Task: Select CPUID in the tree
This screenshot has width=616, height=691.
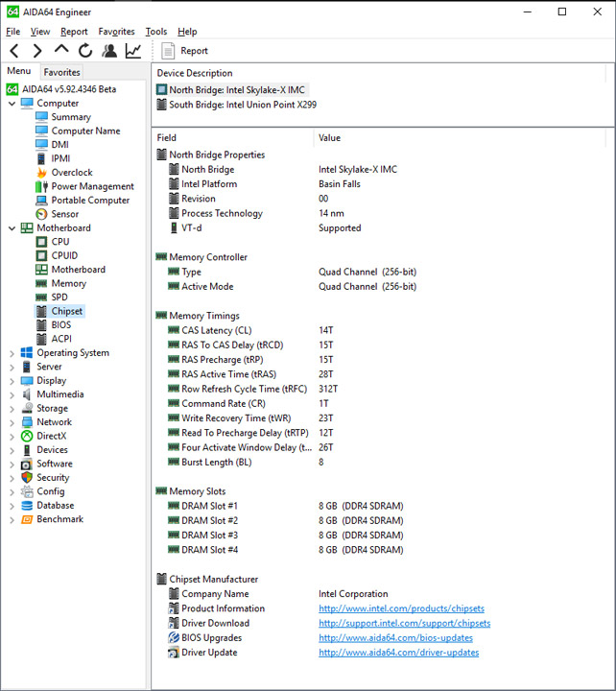Action: point(64,255)
